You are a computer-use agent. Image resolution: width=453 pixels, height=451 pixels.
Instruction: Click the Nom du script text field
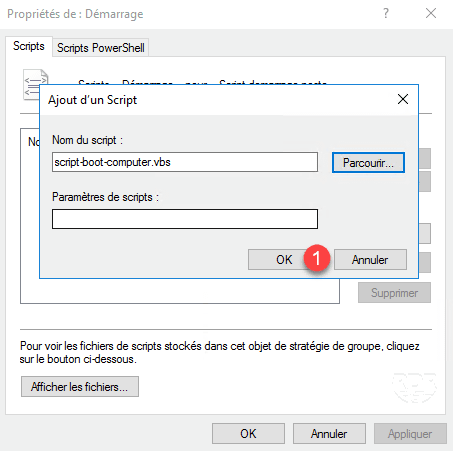pos(185,162)
